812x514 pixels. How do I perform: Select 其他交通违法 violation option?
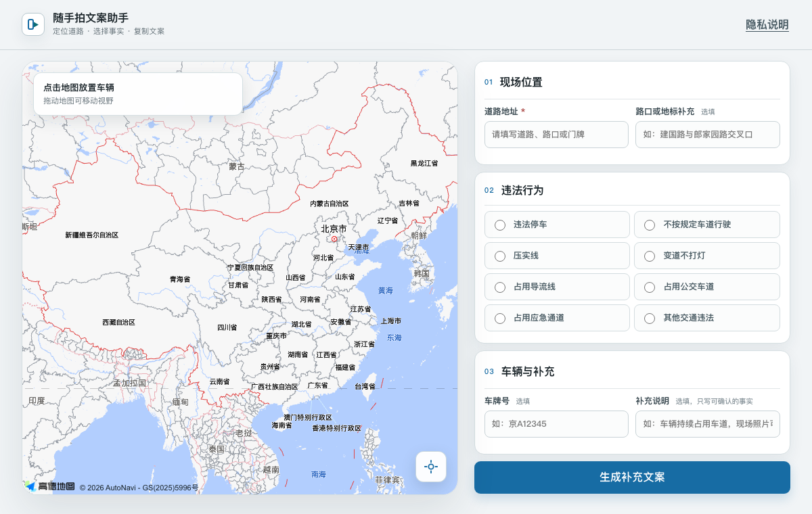(x=706, y=318)
